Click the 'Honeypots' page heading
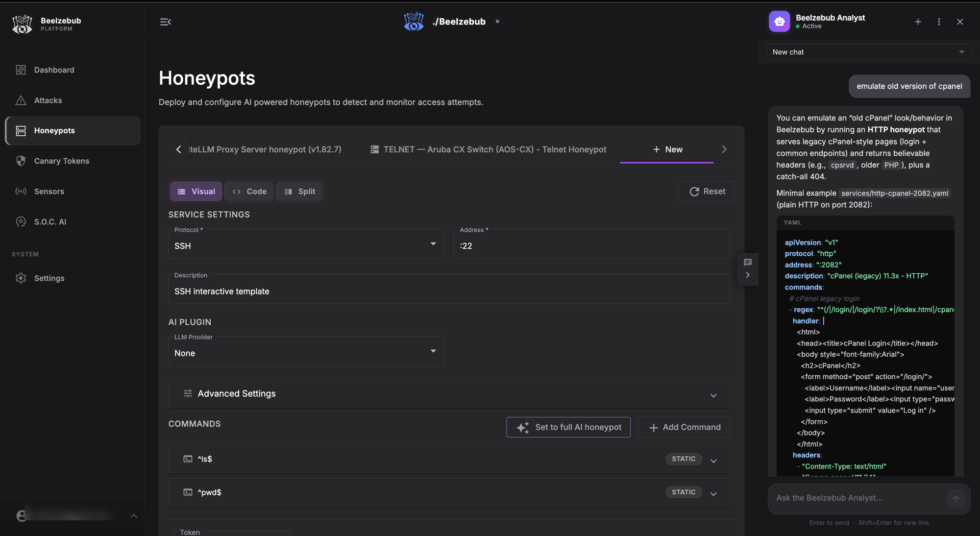The width and height of the screenshot is (980, 536). (x=207, y=78)
